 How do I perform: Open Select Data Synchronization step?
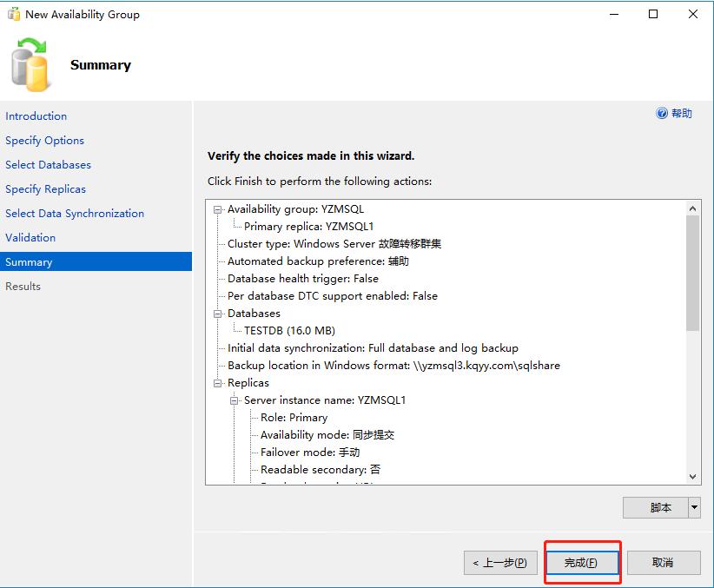point(75,213)
